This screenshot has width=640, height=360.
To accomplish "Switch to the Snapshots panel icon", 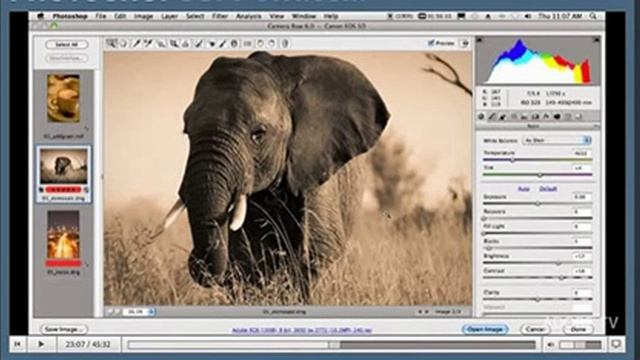I will tap(579, 117).
